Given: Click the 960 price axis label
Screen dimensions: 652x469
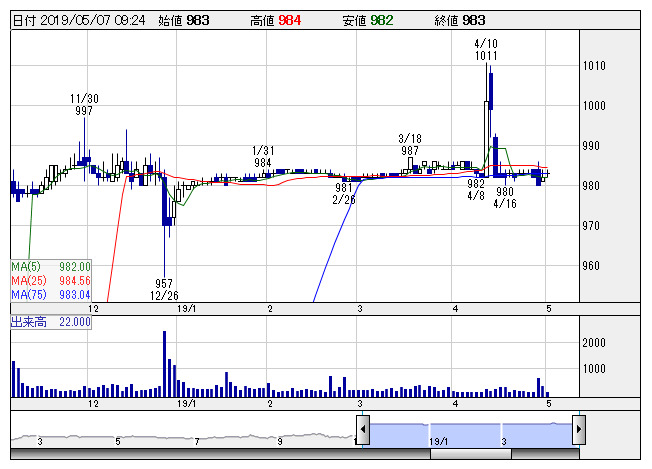Looking at the screenshot, I should click(x=591, y=266).
